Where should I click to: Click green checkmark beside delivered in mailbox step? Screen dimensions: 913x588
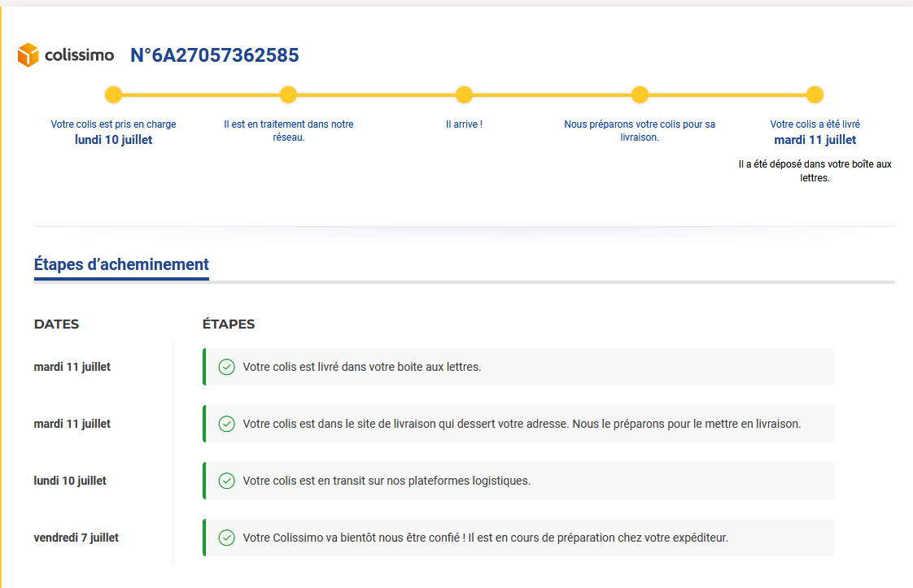point(227,367)
